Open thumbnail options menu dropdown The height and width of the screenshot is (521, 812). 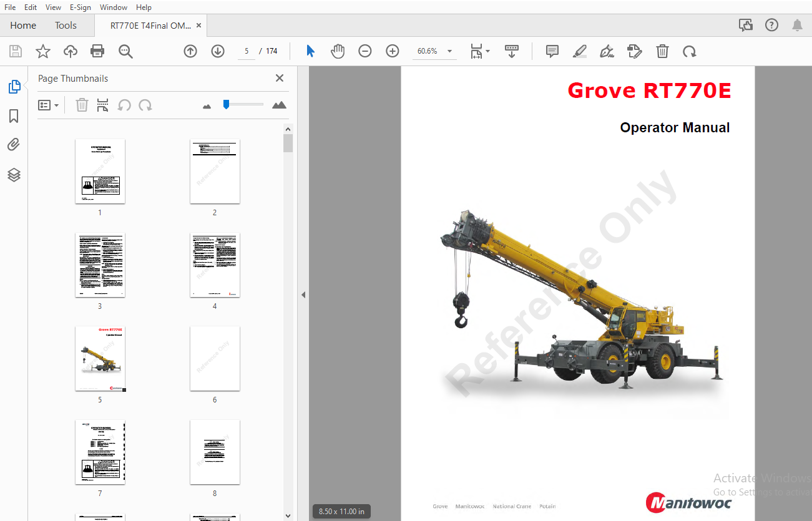pos(48,105)
